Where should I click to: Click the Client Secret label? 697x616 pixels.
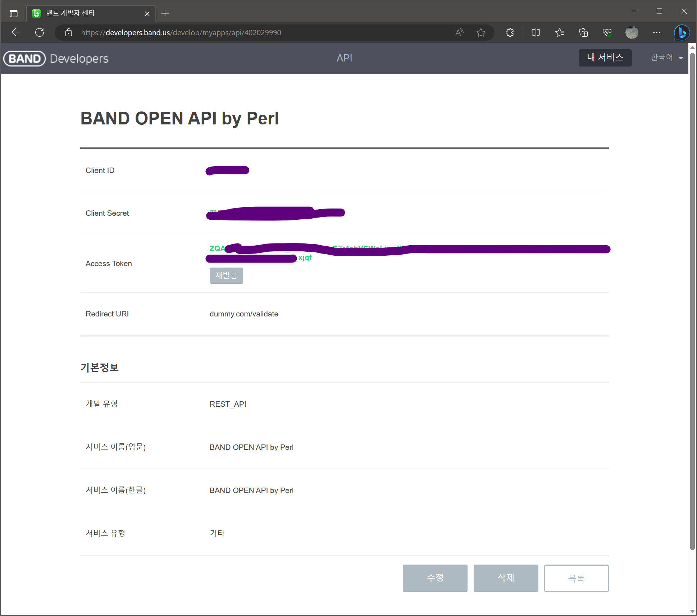pos(107,213)
